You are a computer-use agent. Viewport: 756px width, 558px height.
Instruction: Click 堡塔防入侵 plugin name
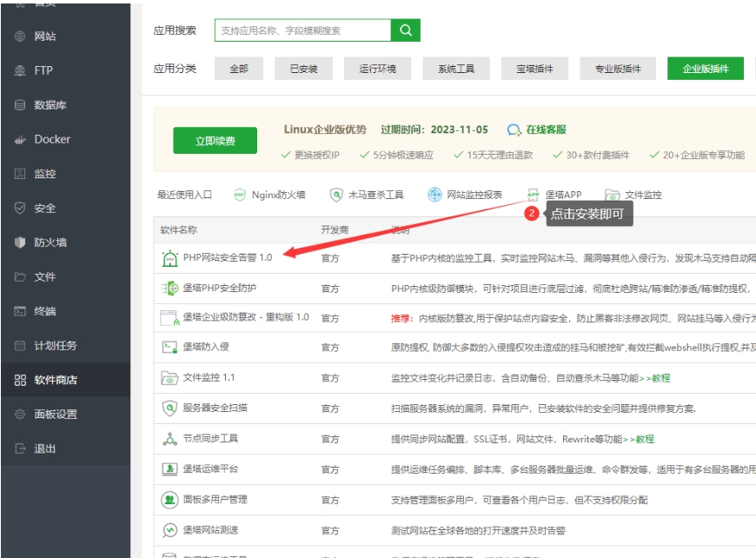(206, 347)
